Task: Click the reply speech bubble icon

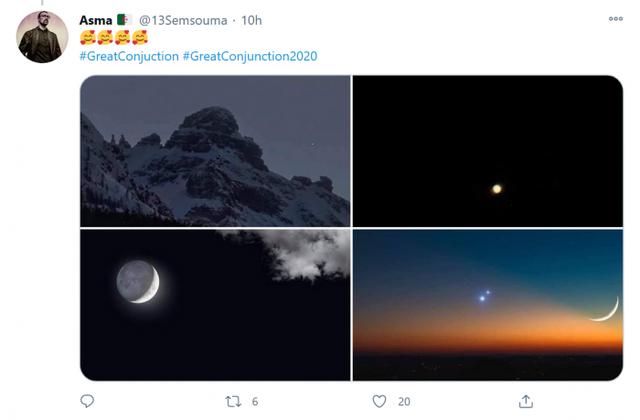Action: click(89, 401)
